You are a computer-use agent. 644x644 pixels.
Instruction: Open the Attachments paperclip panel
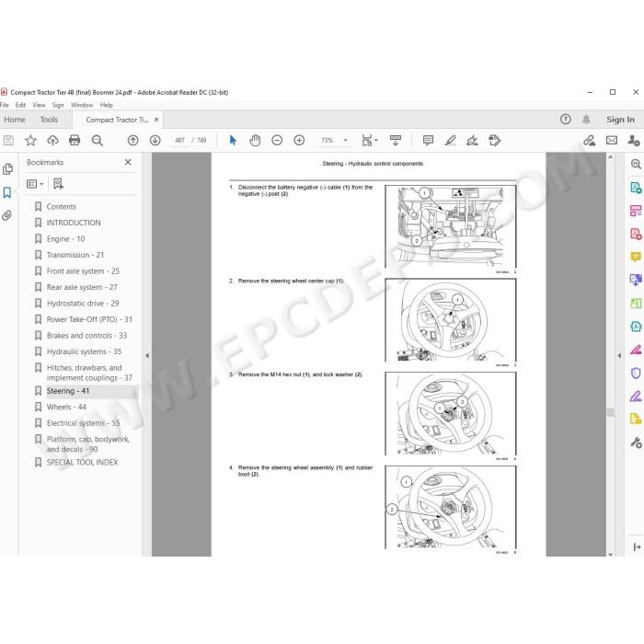[7, 215]
